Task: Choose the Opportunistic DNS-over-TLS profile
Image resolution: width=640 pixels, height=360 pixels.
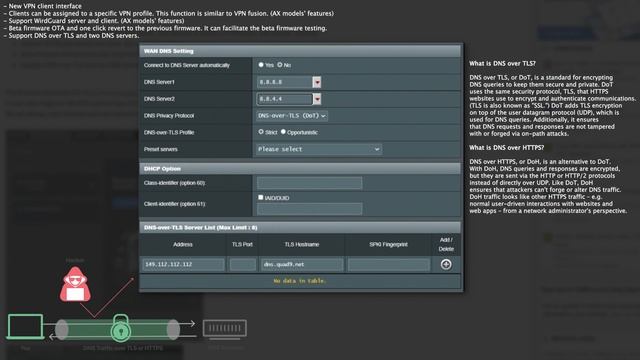Action: (283, 132)
